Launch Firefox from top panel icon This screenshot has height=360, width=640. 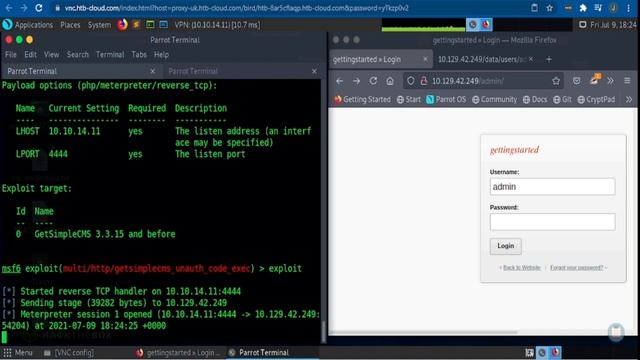(122, 25)
